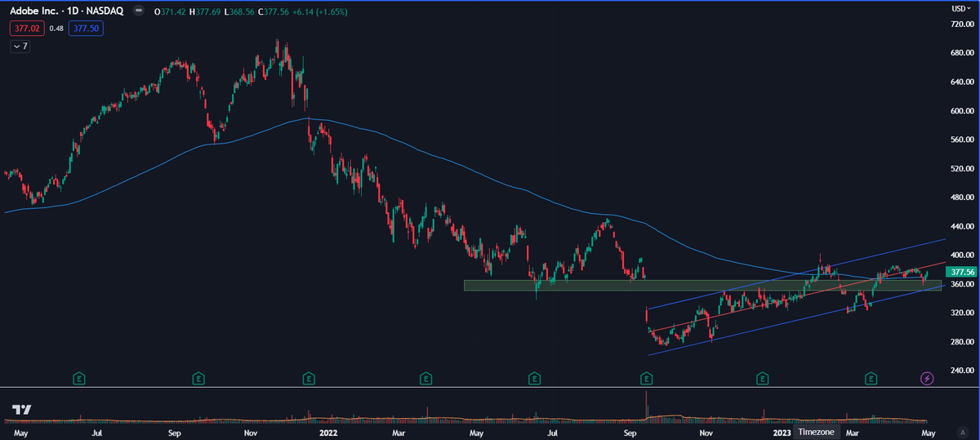Click the 240.00 price scale label
Image resolution: width=980 pixels, height=440 pixels.
coord(960,371)
